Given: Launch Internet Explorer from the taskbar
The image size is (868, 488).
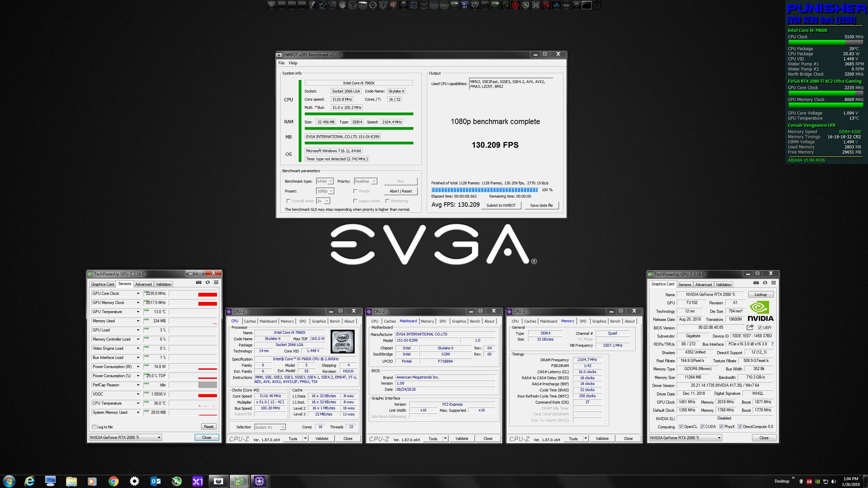Looking at the screenshot, I should click(29, 481).
